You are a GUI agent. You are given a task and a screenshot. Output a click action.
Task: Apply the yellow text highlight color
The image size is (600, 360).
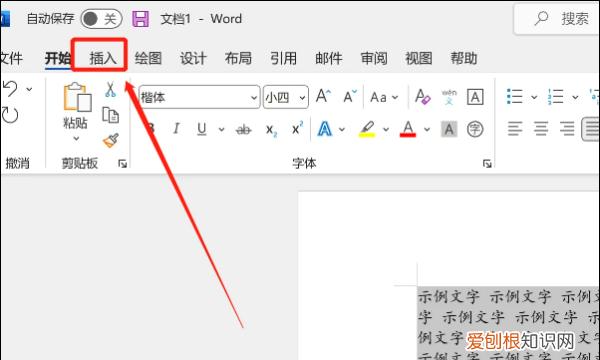click(x=367, y=129)
